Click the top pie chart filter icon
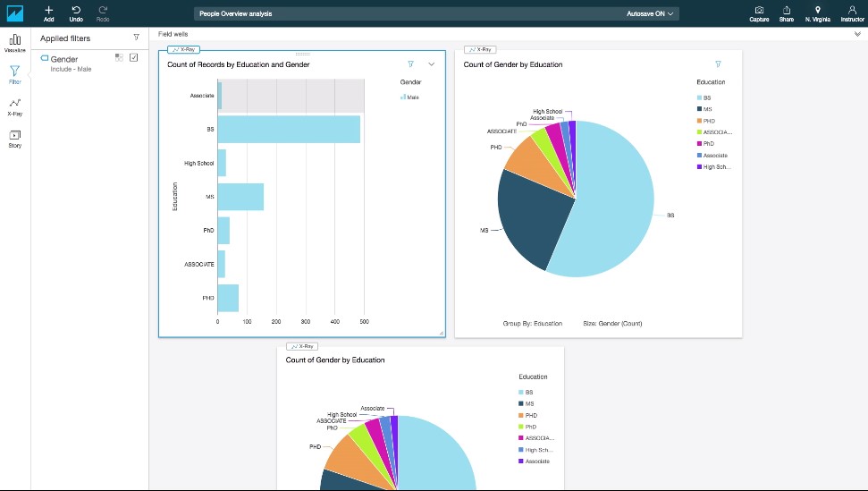The image size is (868, 491). 718,64
